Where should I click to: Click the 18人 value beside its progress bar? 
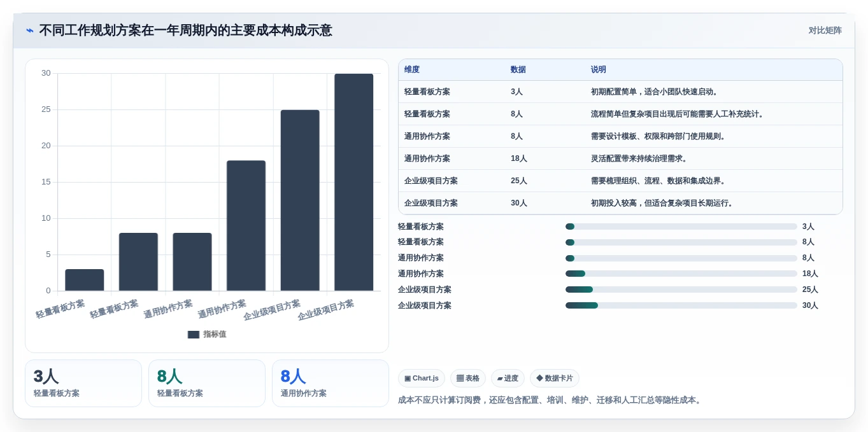coord(810,274)
